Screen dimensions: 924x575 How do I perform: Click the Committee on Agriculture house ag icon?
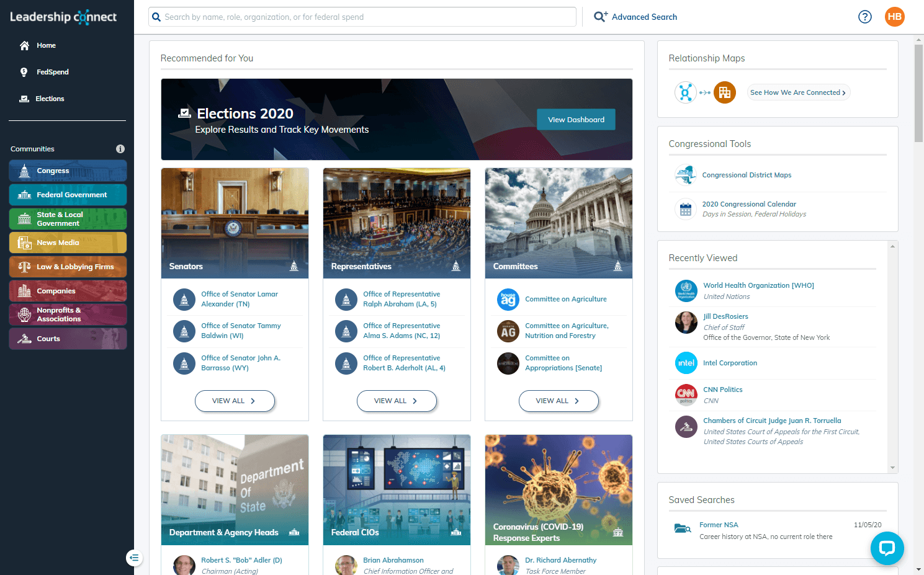click(508, 300)
